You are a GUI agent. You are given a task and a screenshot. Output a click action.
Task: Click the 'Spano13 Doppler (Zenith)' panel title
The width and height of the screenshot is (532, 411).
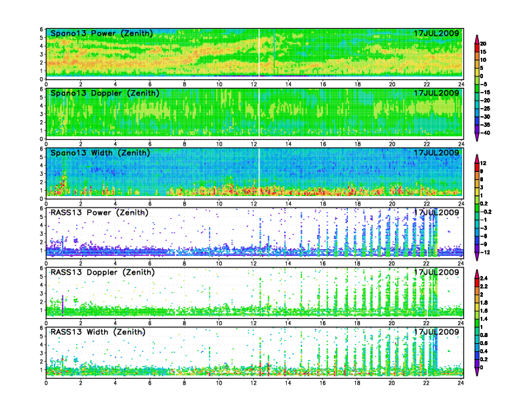coord(105,93)
